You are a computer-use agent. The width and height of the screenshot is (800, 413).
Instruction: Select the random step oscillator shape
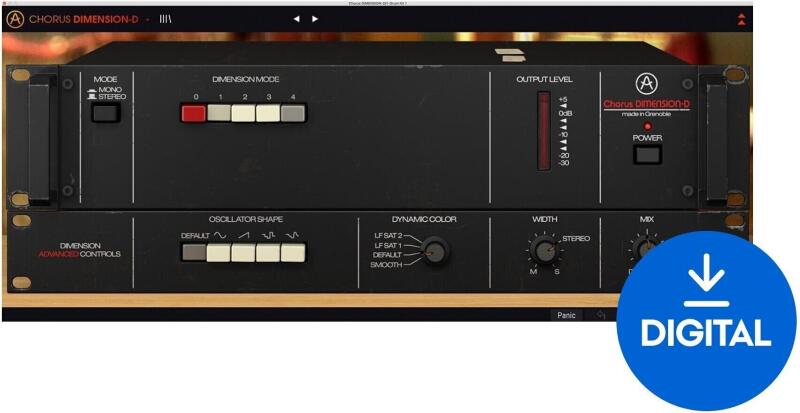pyautogui.click(x=267, y=252)
